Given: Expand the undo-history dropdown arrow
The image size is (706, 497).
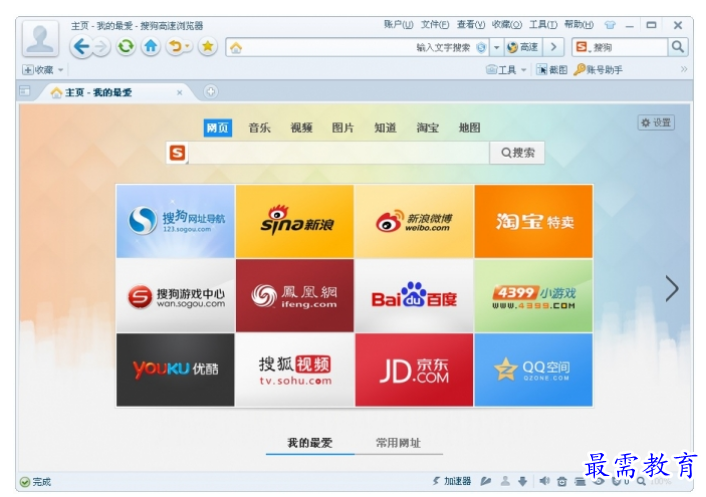Looking at the screenshot, I should pos(188,46).
